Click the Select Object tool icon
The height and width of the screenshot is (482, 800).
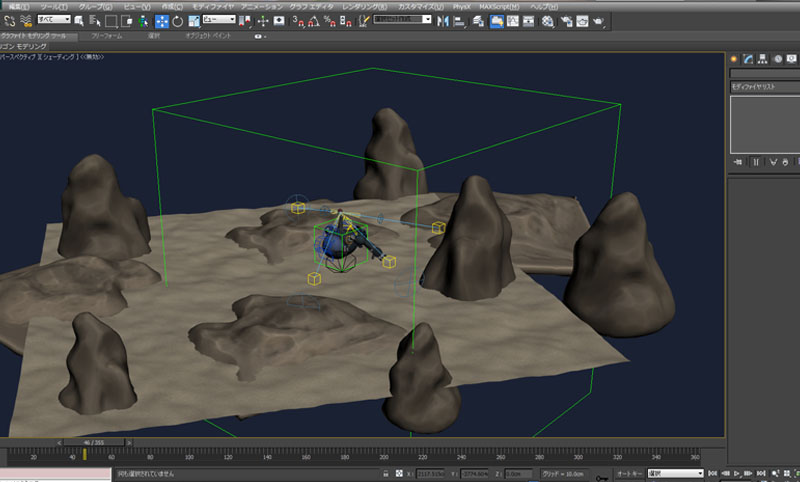[x=79, y=21]
